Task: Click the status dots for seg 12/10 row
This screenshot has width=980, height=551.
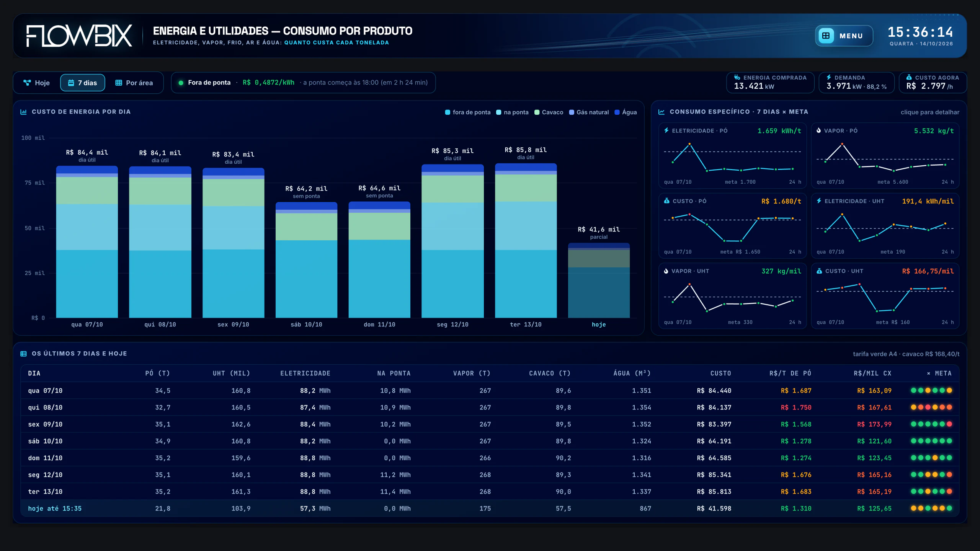Action: point(931,474)
